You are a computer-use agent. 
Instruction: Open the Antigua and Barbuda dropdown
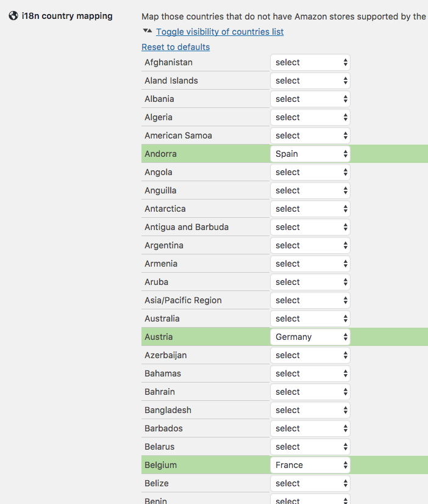point(310,227)
